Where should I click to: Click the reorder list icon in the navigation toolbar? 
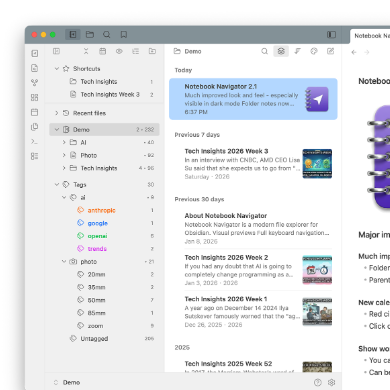click(x=136, y=51)
